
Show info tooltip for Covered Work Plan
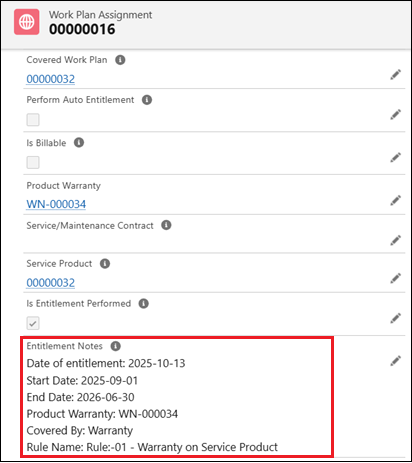(x=120, y=60)
